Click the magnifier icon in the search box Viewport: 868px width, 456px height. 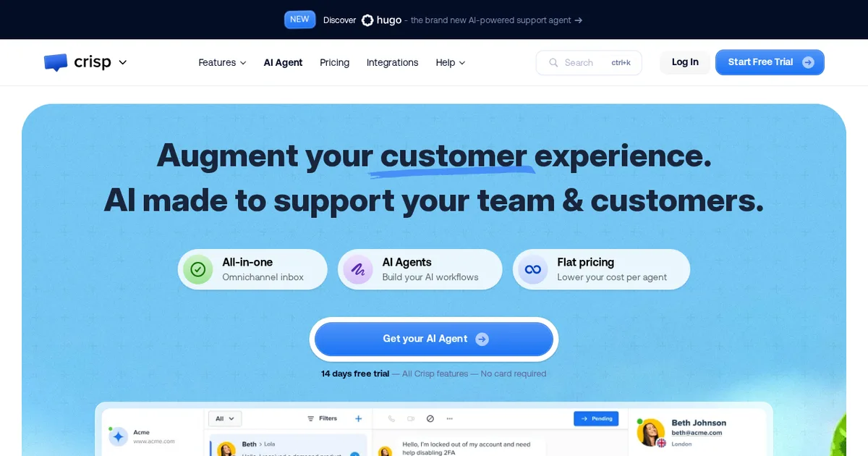(x=553, y=63)
